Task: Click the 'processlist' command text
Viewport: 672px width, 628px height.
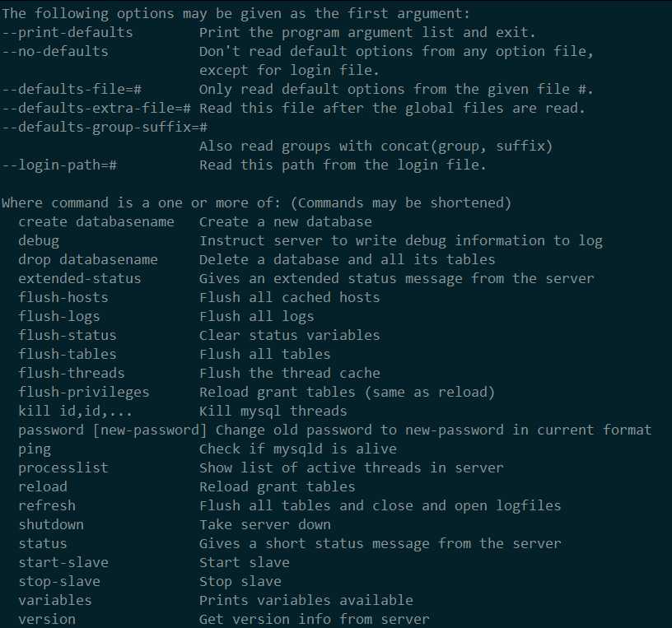Action: (x=63, y=468)
